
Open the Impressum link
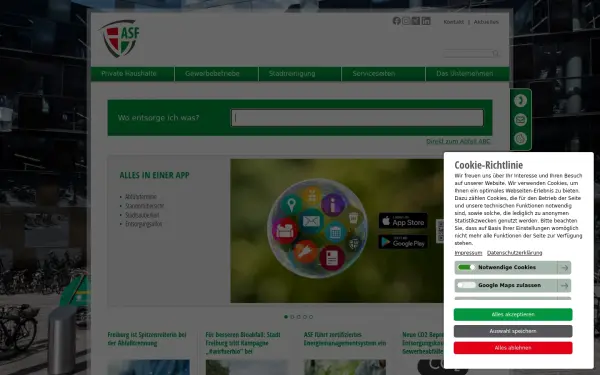pos(468,253)
